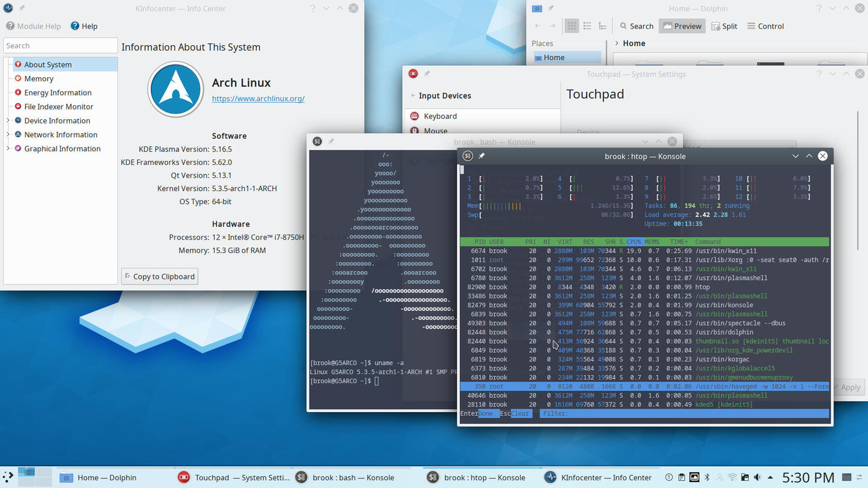The image size is (868, 488).
Task: Expand the Device Information tree node
Action: (x=8, y=120)
